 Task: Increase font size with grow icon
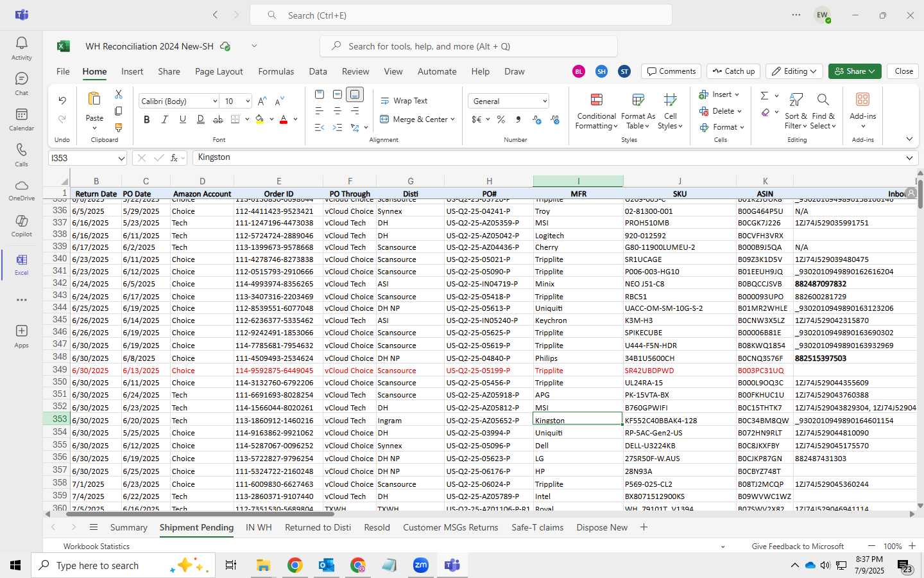click(x=262, y=101)
